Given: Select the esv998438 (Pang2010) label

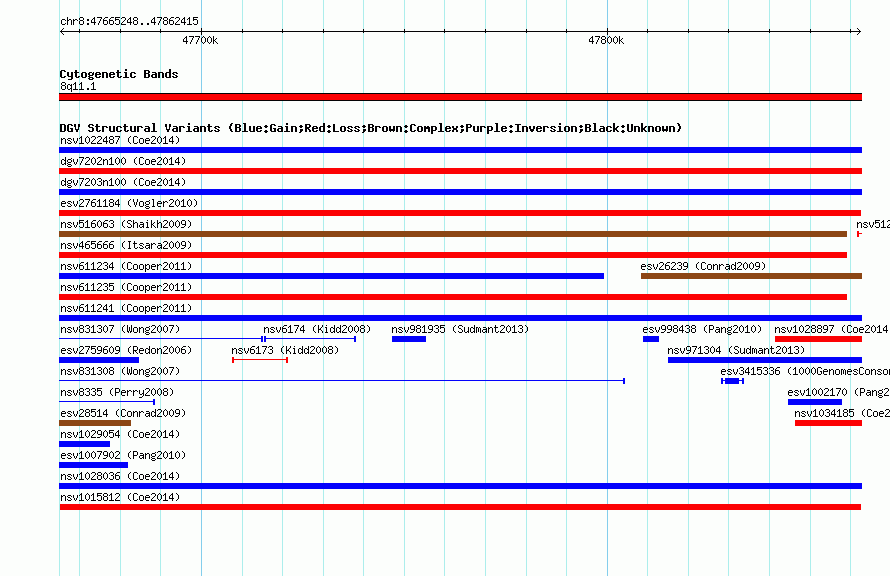Looking at the screenshot, I should pyautogui.click(x=702, y=329).
